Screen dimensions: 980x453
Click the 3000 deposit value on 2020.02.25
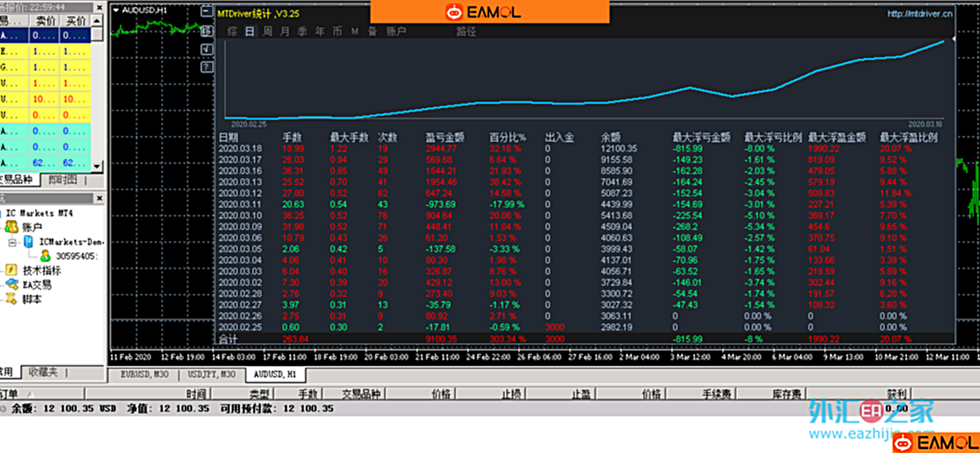(x=555, y=327)
